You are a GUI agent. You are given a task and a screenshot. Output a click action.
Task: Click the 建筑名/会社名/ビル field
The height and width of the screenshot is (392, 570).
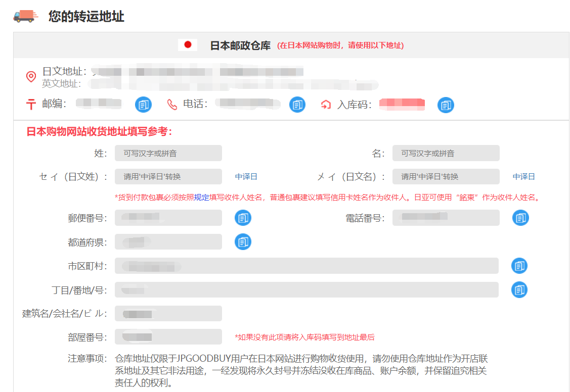168,314
